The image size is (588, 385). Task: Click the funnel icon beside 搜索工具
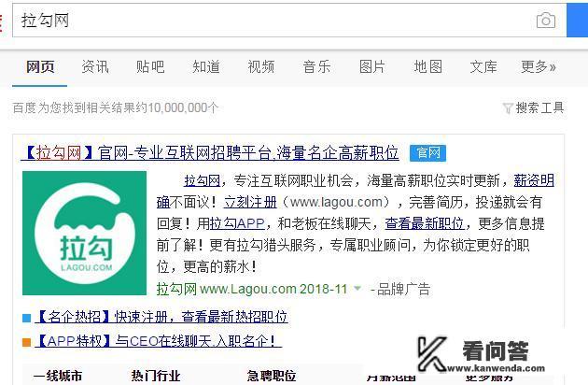click(x=508, y=108)
